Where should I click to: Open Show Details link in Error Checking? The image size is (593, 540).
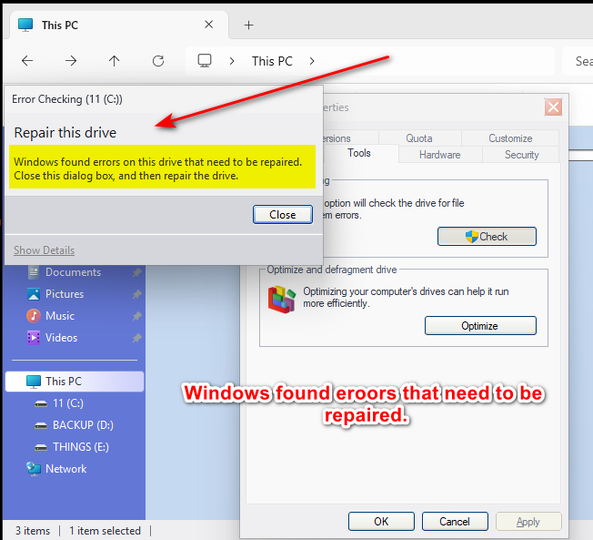click(x=44, y=250)
